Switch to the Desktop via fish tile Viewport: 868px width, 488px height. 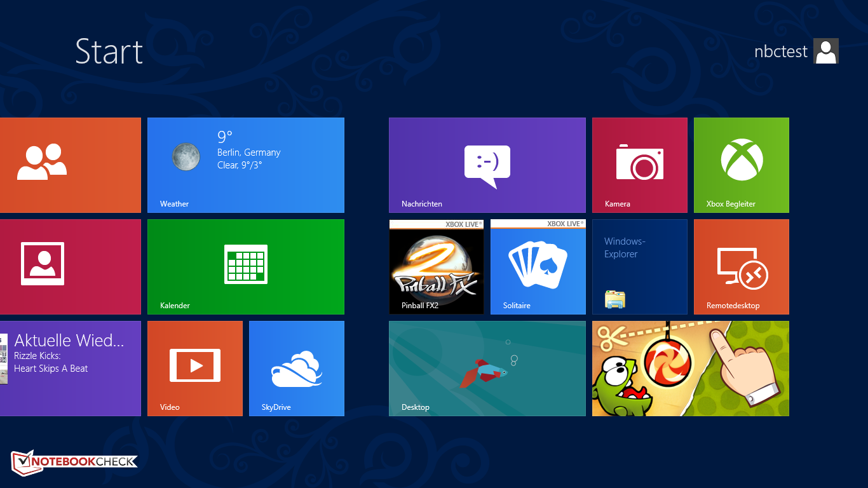pos(487,368)
